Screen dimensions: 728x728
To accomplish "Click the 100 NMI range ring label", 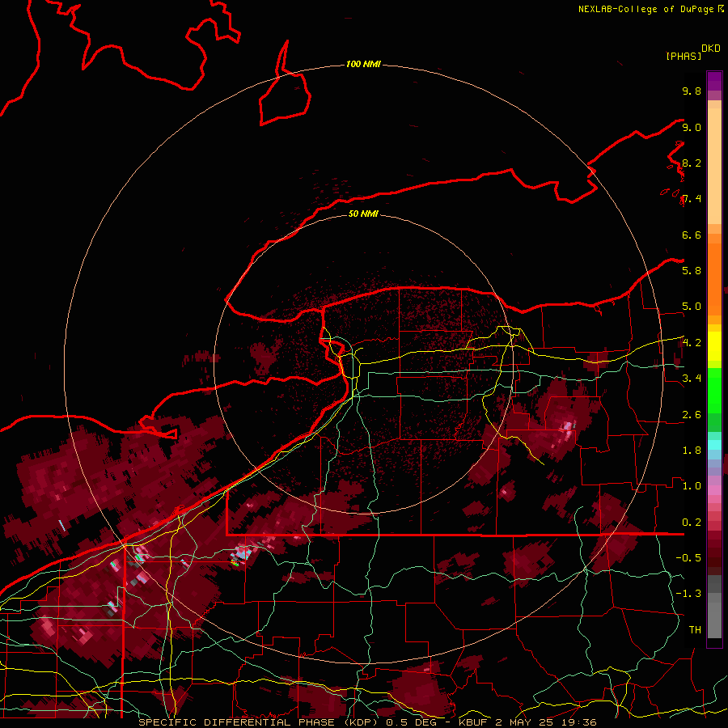I will [363, 64].
